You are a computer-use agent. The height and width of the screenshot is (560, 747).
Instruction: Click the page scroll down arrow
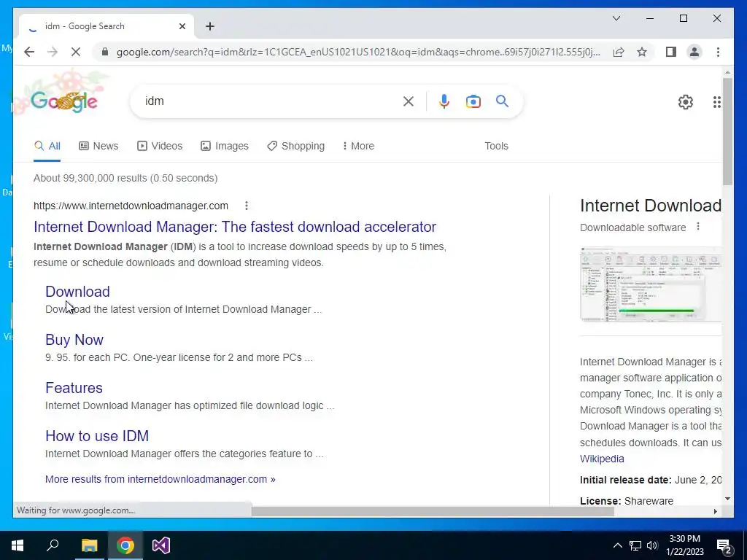[727, 499]
